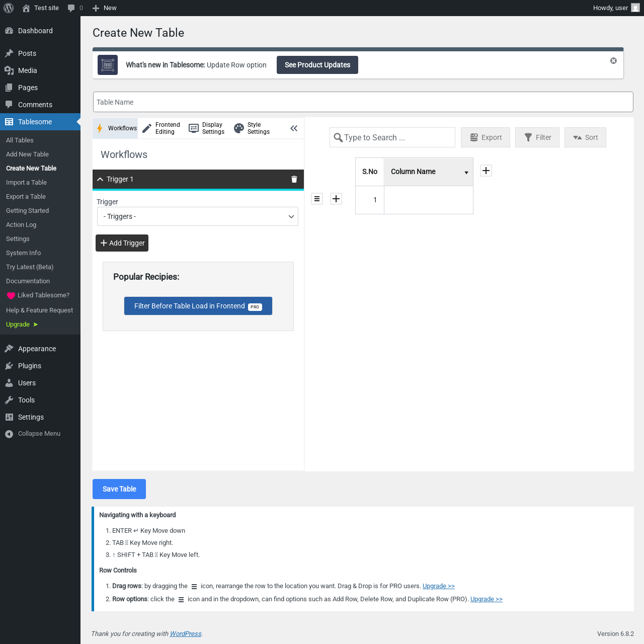Open the Triggers dropdown
The width and height of the screenshot is (644, 644).
197,216
